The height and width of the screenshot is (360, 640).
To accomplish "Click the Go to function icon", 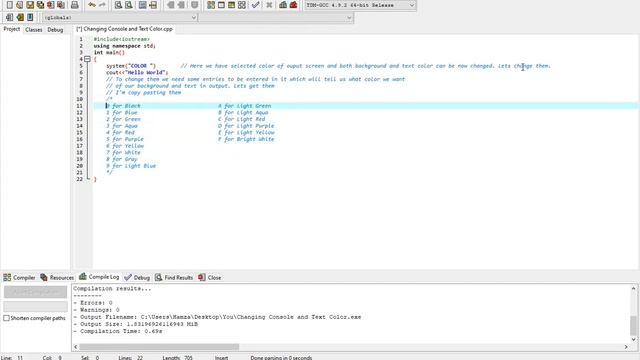I will coord(142,5).
